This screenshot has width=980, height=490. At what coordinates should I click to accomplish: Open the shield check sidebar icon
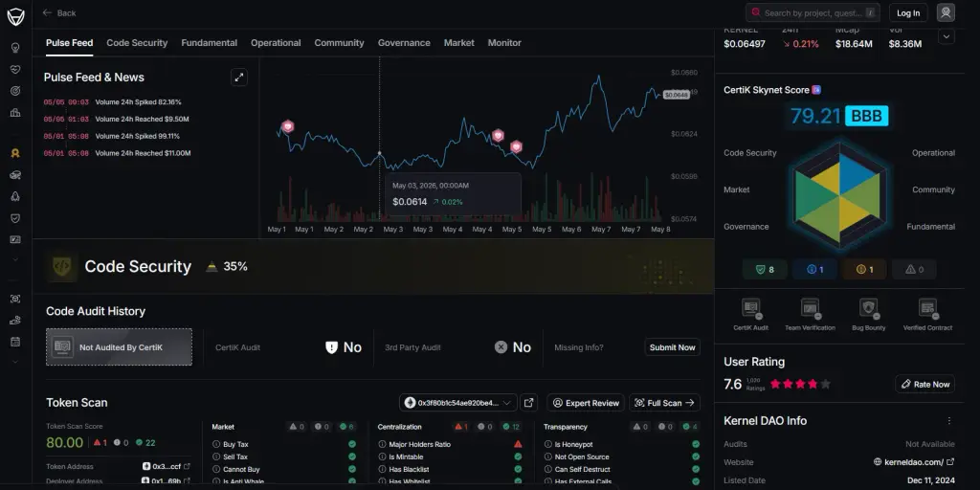[x=15, y=218]
